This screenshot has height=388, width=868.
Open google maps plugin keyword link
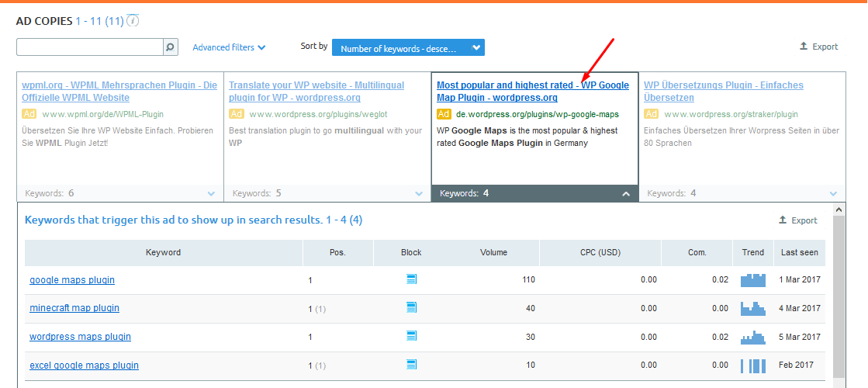(x=72, y=280)
